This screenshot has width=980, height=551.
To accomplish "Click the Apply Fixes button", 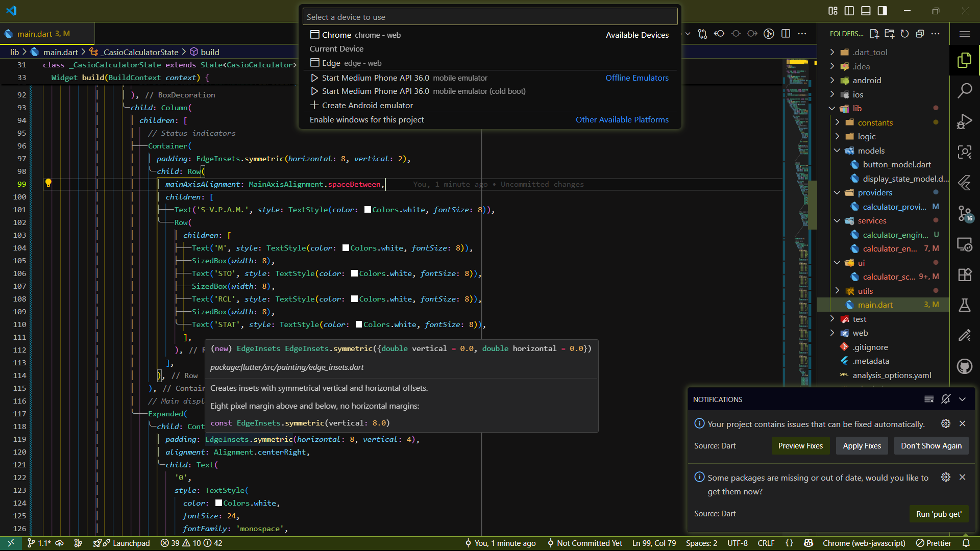I will tap(862, 446).
